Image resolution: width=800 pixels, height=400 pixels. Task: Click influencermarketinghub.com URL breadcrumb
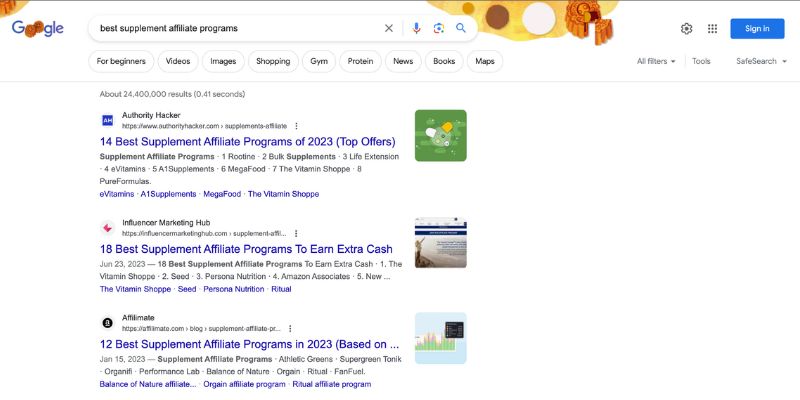204,234
